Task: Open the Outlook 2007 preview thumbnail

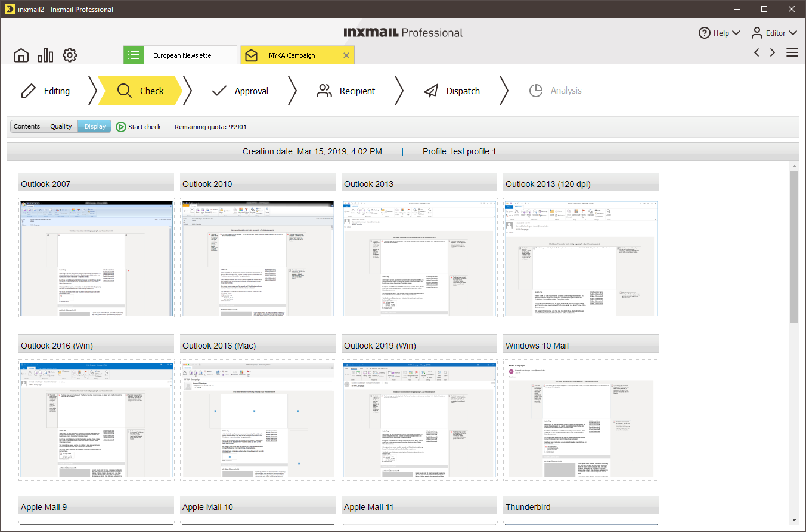Action: pos(97,258)
